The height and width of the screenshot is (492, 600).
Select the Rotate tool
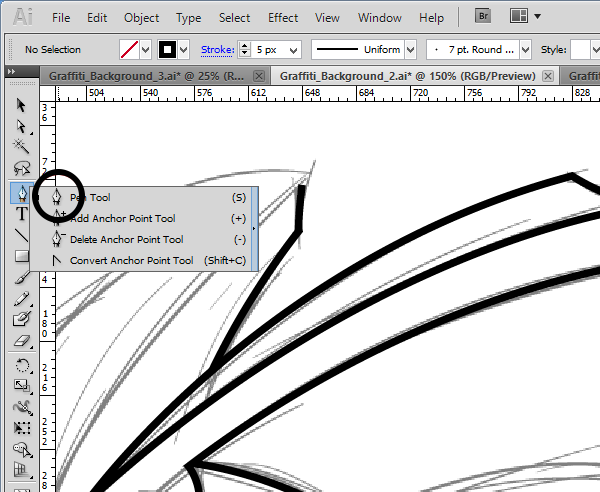tap(21, 366)
